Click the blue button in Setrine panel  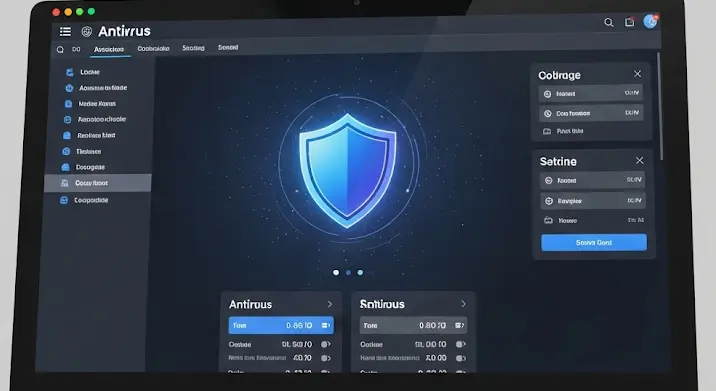[x=594, y=243]
